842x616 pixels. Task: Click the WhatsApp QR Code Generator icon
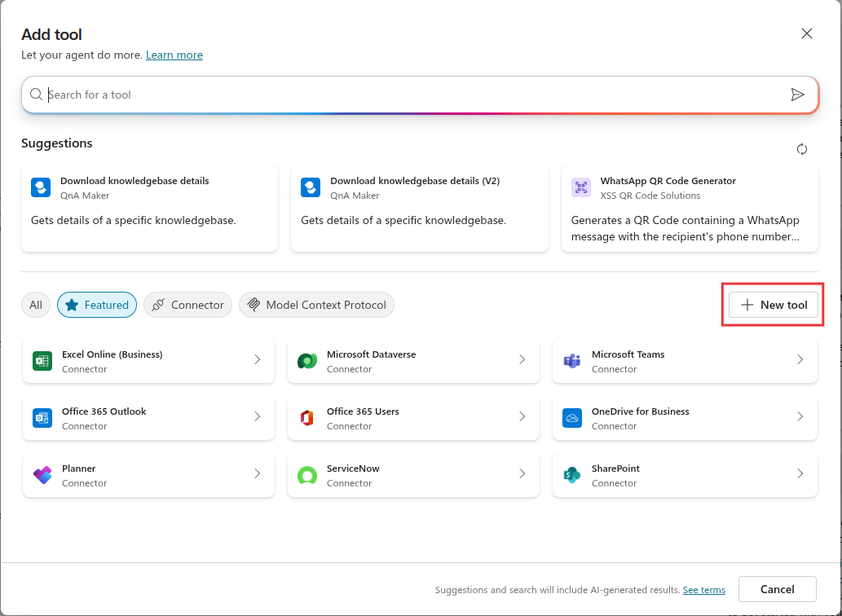click(581, 187)
